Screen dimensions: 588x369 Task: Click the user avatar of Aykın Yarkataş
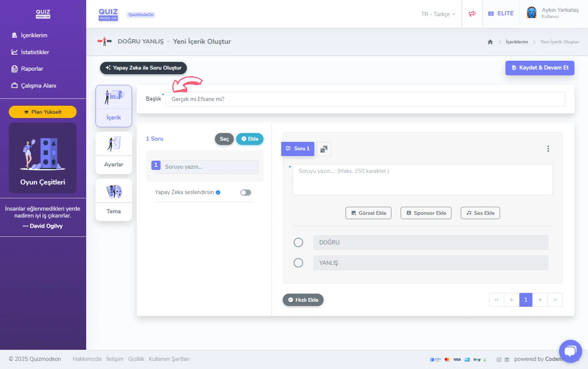click(531, 13)
